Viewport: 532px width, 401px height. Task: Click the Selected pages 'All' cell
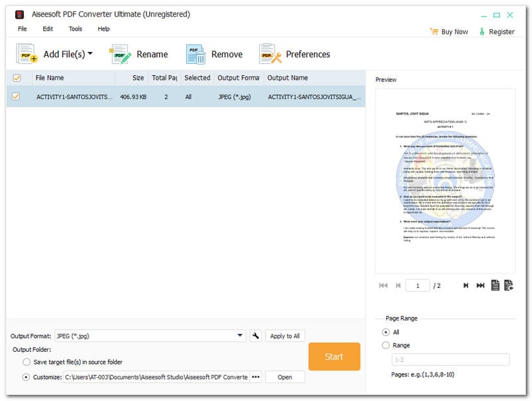coord(188,97)
